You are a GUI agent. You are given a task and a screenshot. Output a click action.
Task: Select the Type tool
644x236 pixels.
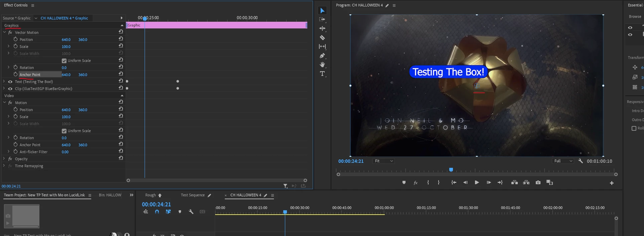click(322, 74)
